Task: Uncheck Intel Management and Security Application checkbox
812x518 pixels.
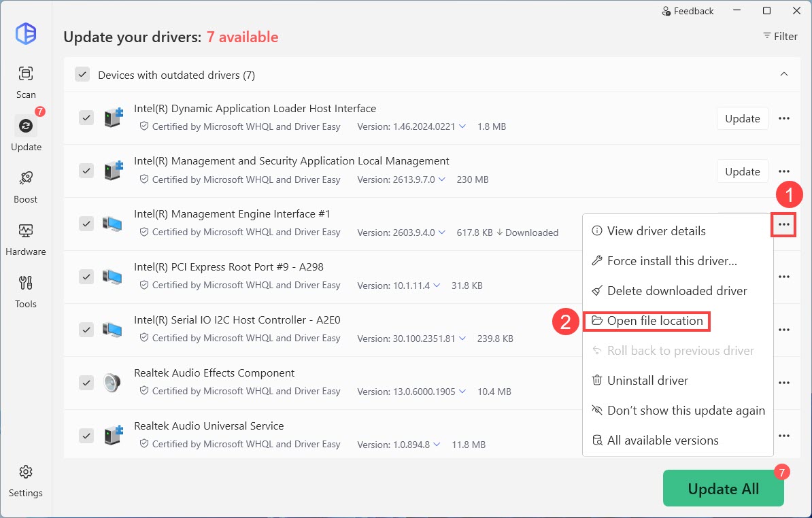Action: point(86,171)
